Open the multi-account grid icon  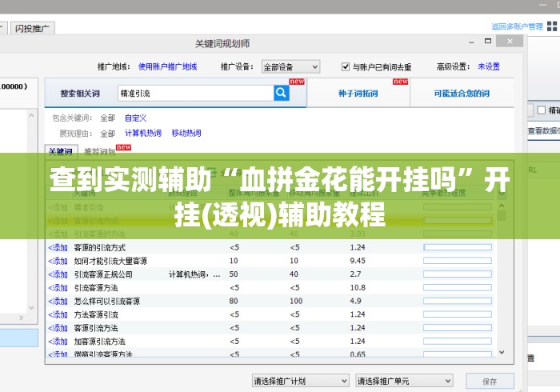click(552, 26)
